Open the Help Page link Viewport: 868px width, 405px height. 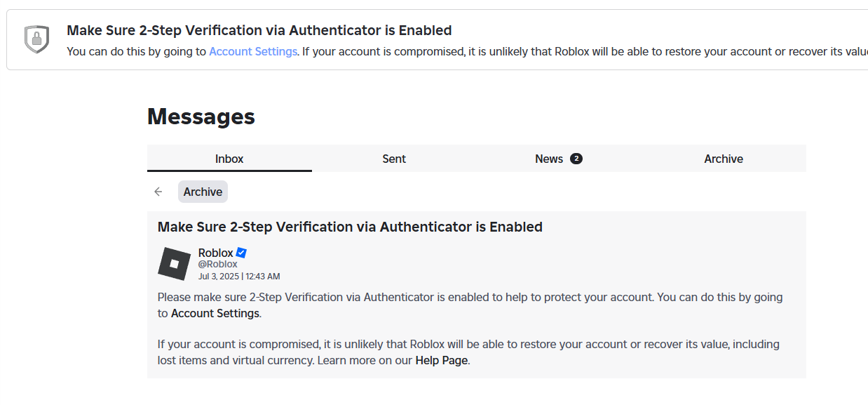coord(441,361)
